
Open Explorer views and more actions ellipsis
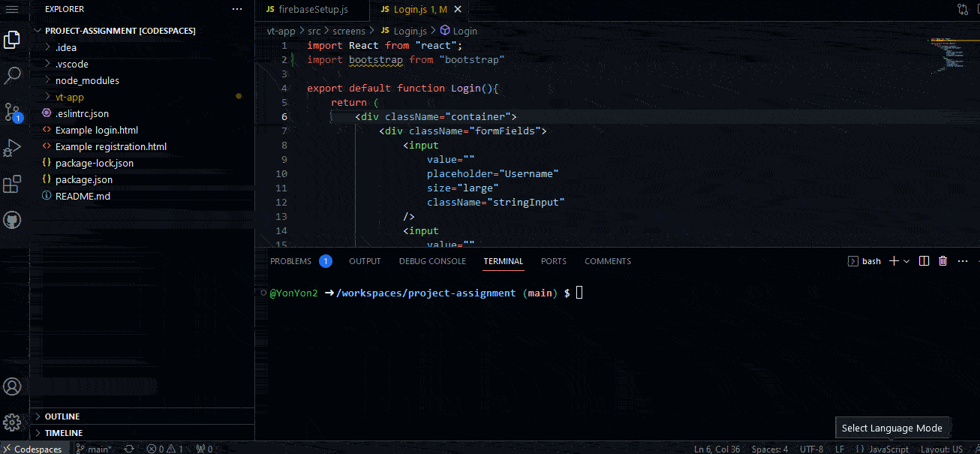point(237,9)
